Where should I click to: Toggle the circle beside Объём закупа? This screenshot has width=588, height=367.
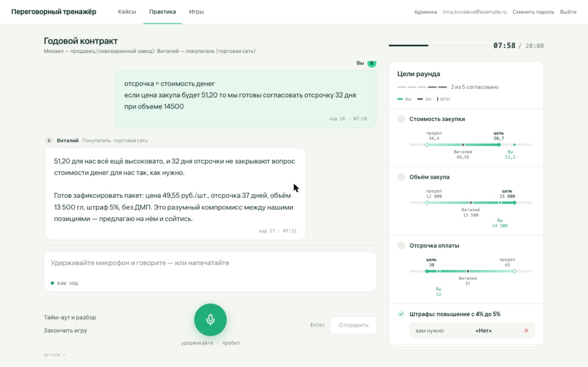pyautogui.click(x=401, y=177)
